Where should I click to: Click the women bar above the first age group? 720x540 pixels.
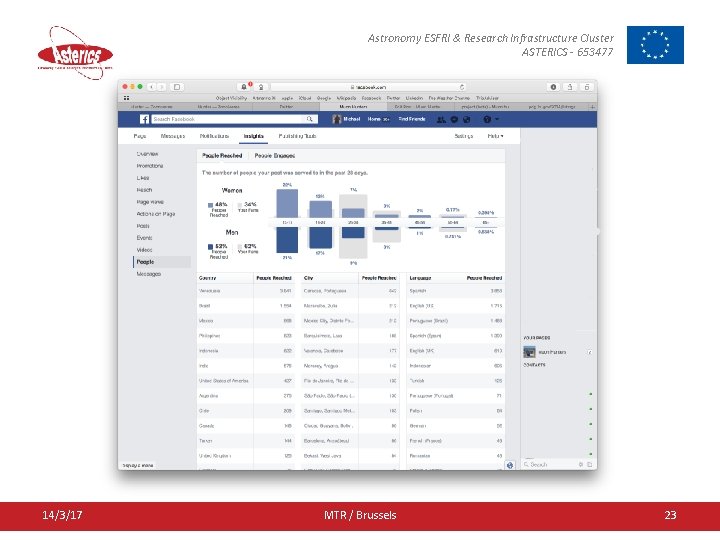tap(287, 203)
